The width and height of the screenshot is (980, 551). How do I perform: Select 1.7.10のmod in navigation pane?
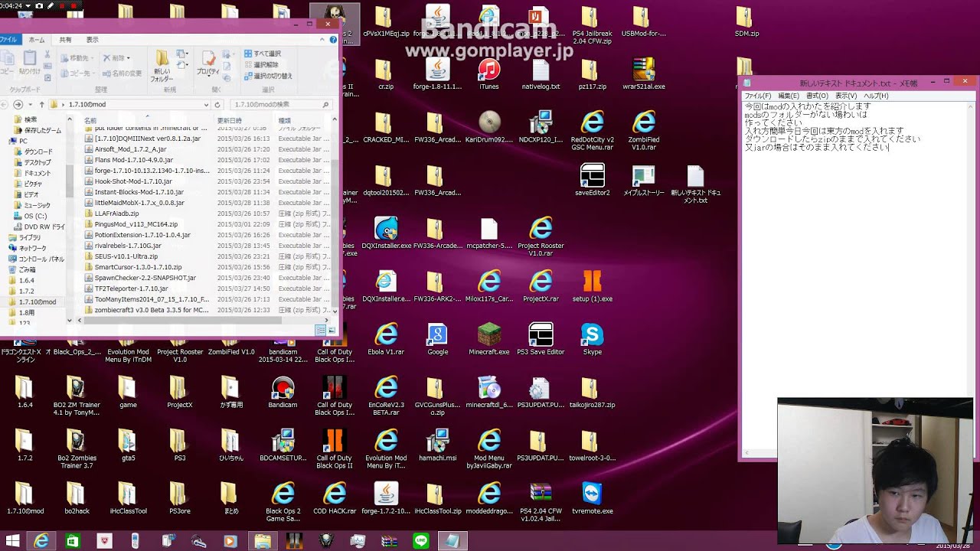[38, 302]
